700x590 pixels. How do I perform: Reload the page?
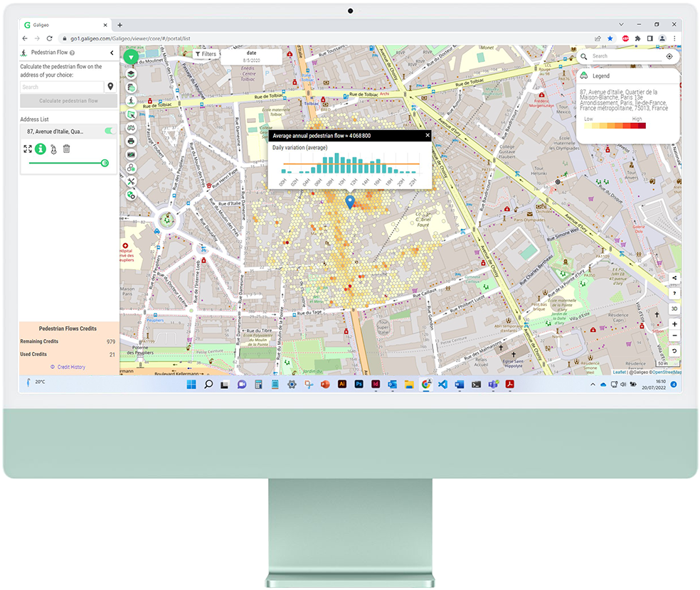(50, 38)
